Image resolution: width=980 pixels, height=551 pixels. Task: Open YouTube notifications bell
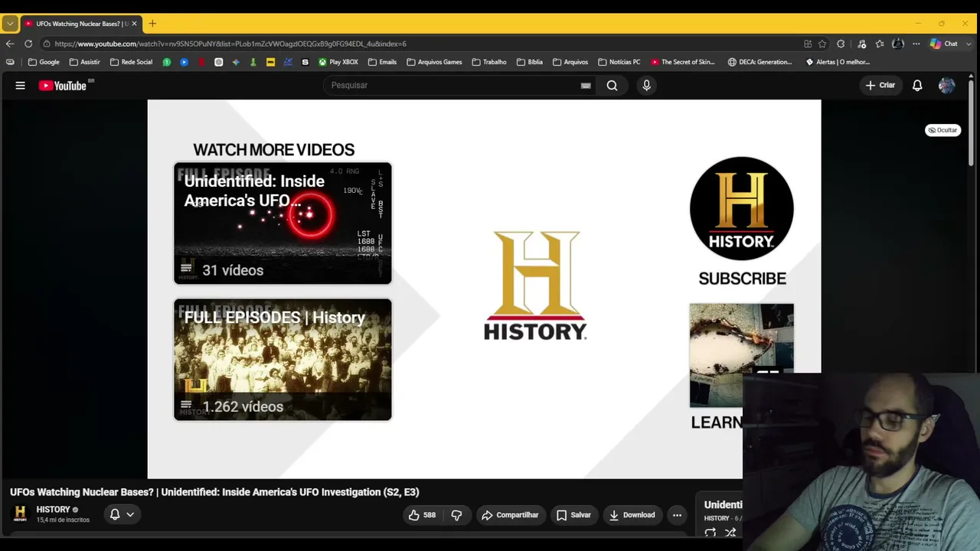click(x=917, y=86)
